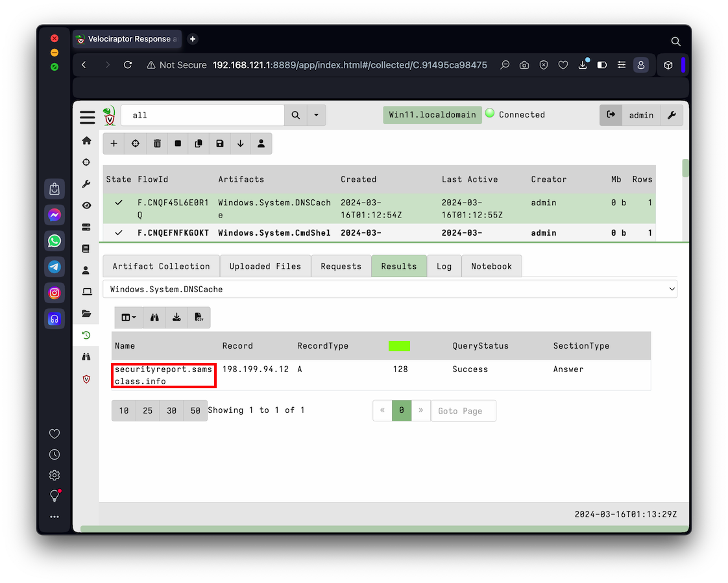Viewport: 728px width, 583px height.
Task: Click the red shield sidebar icon
Action: click(86, 379)
